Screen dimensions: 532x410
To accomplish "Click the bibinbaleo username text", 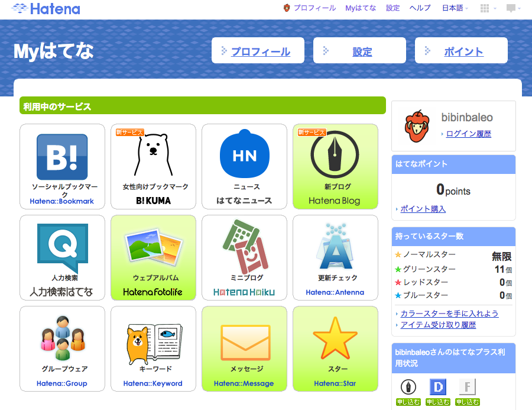I will click(x=467, y=118).
